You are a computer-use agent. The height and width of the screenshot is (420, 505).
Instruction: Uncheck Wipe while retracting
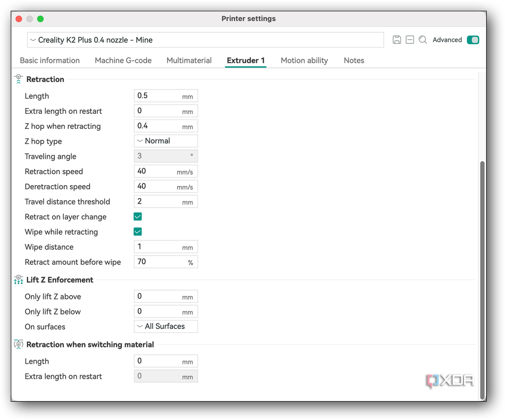(137, 231)
